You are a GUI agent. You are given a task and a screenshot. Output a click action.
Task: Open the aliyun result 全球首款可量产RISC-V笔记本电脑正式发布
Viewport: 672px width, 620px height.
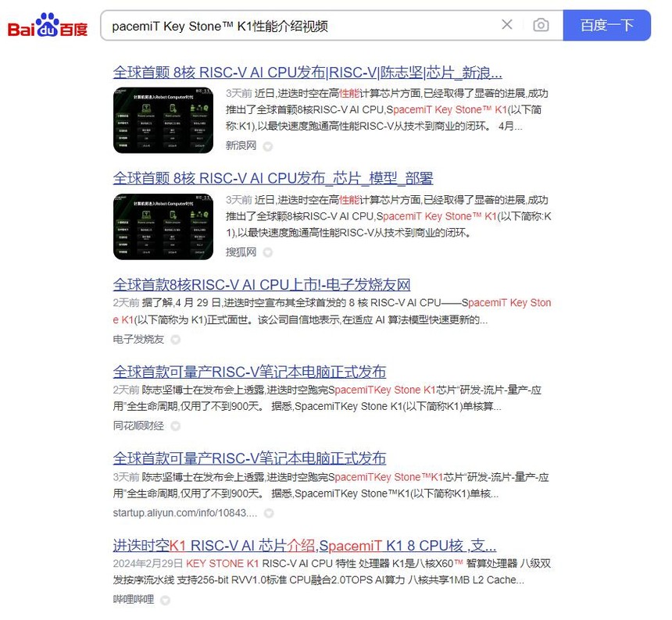point(249,458)
